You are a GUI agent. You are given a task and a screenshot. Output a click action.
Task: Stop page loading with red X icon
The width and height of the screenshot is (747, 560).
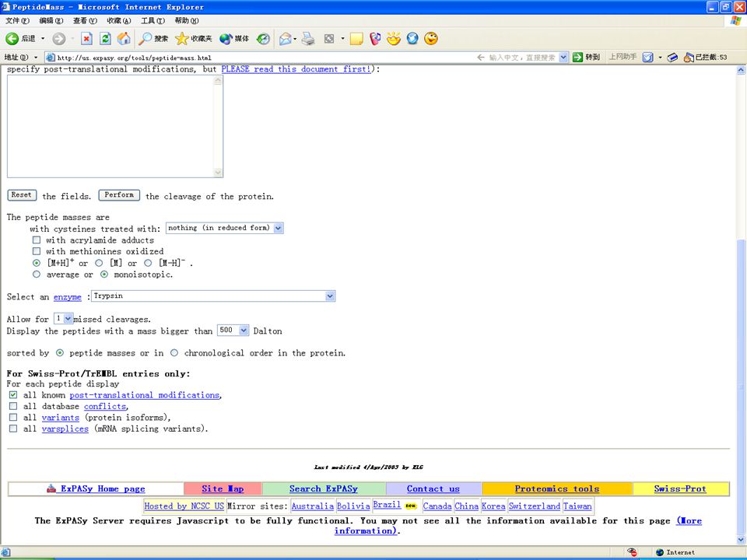(x=86, y=39)
